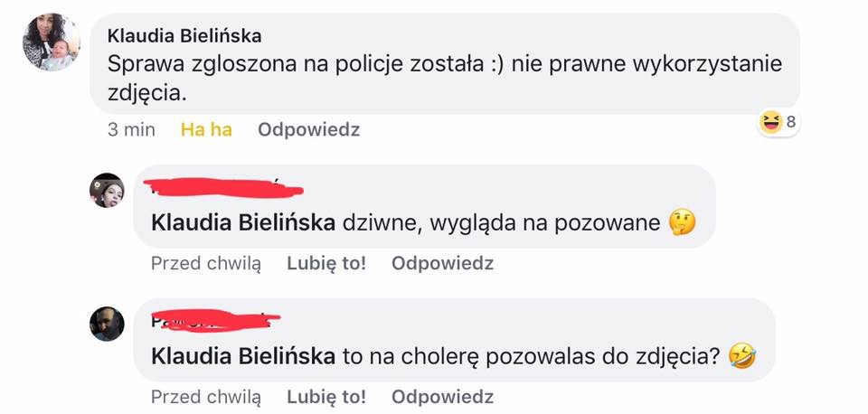Click 'Przed chwilą' timestamp under second reply

205,397
